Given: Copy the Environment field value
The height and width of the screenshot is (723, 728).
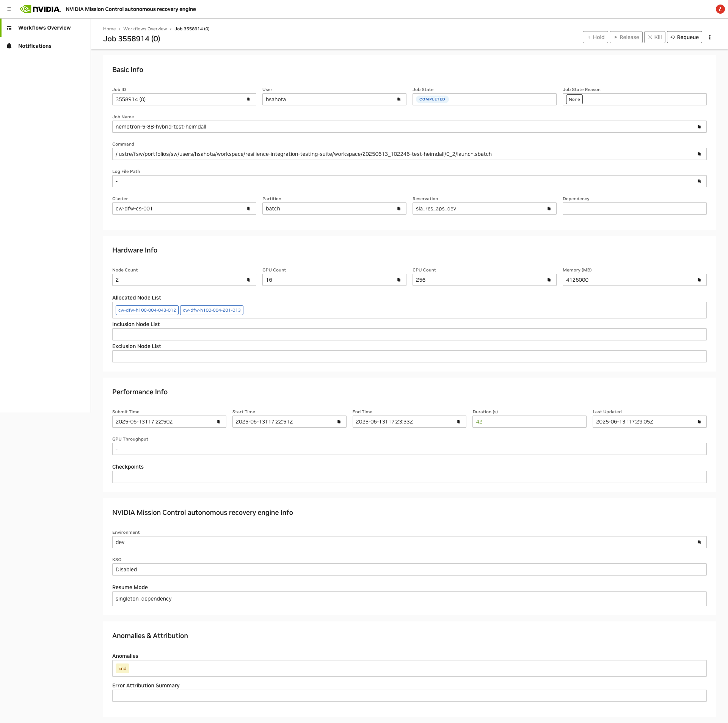Looking at the screenshot, I should (x=699, y=542).
